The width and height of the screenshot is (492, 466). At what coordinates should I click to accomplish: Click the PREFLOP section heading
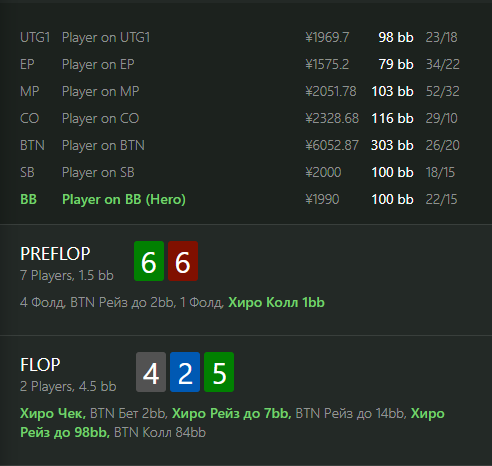coord(55,254)
